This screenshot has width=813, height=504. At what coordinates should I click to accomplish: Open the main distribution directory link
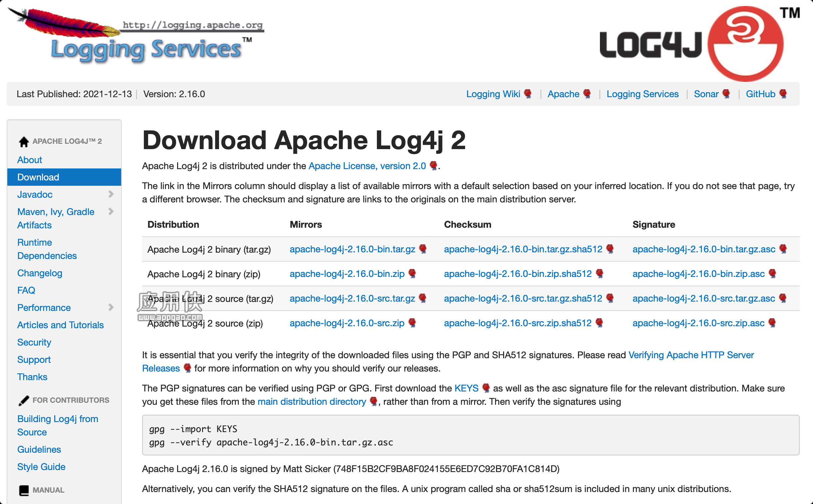pos(312,402)
